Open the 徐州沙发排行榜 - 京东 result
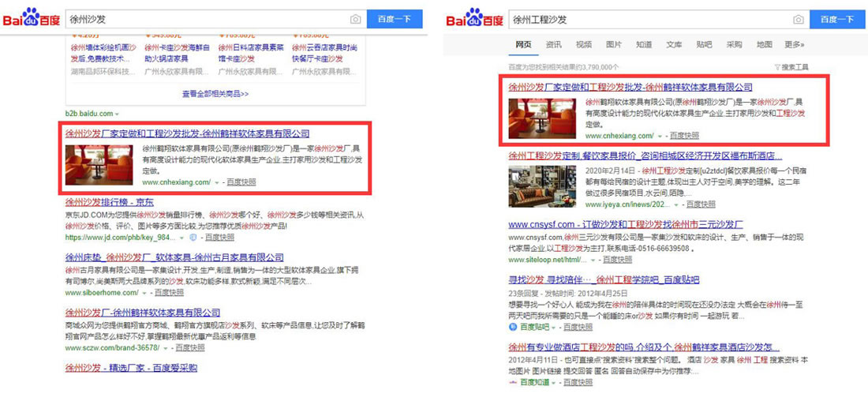 click(109, 202)
